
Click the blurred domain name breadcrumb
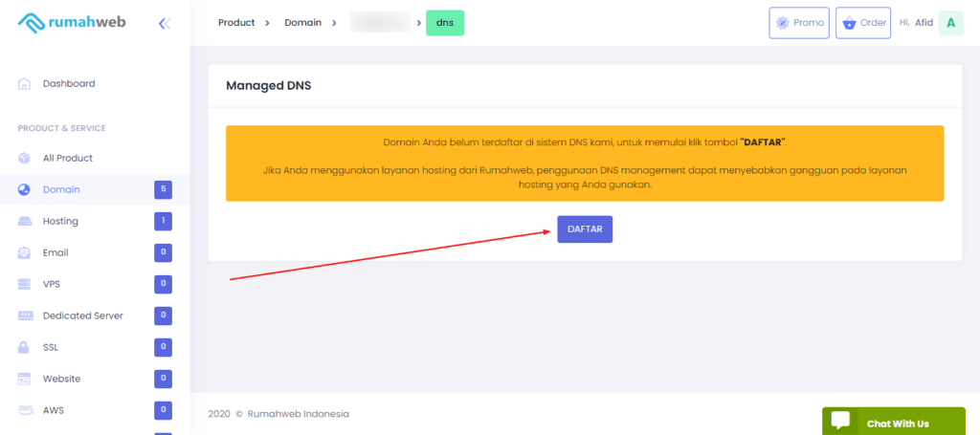tap(381, 23)
